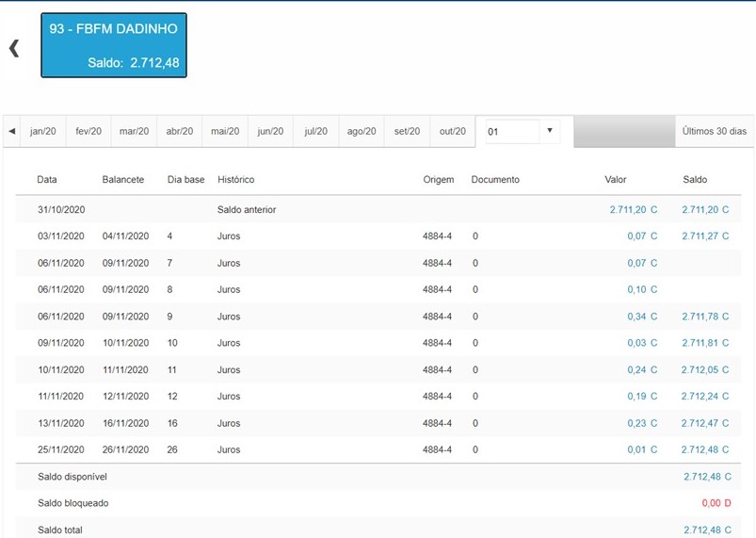756x538 pixels.
Task: Switch to the jan/20 month tab
Action: 43,131
